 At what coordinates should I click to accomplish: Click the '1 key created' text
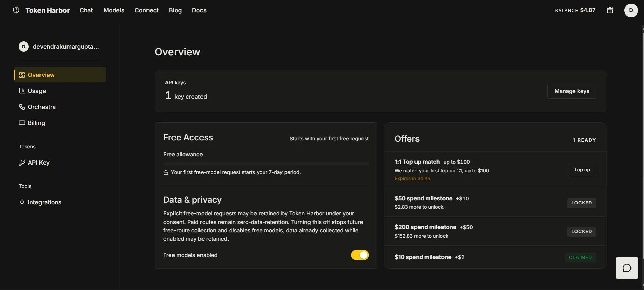point(186,96)
